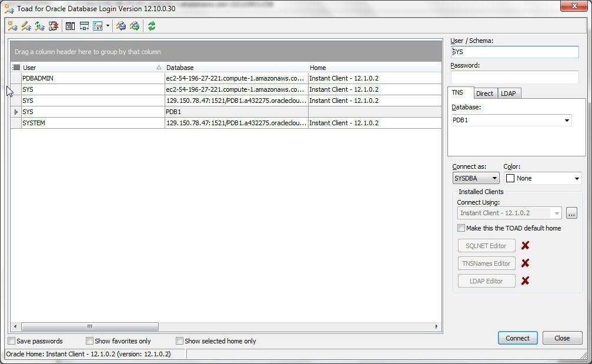Viewport: 592px width, 364px height.
Task: Open the TNSNames Editor
Action: (486, 263)
